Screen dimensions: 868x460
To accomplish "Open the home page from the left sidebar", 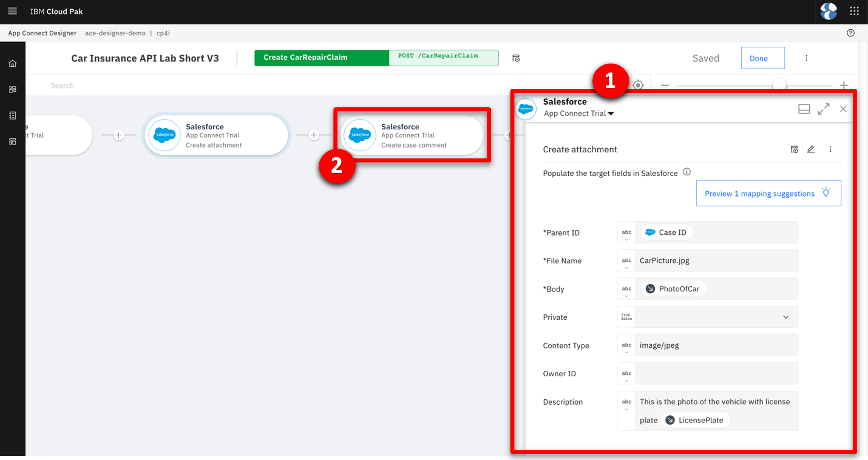I will [12, 63].
